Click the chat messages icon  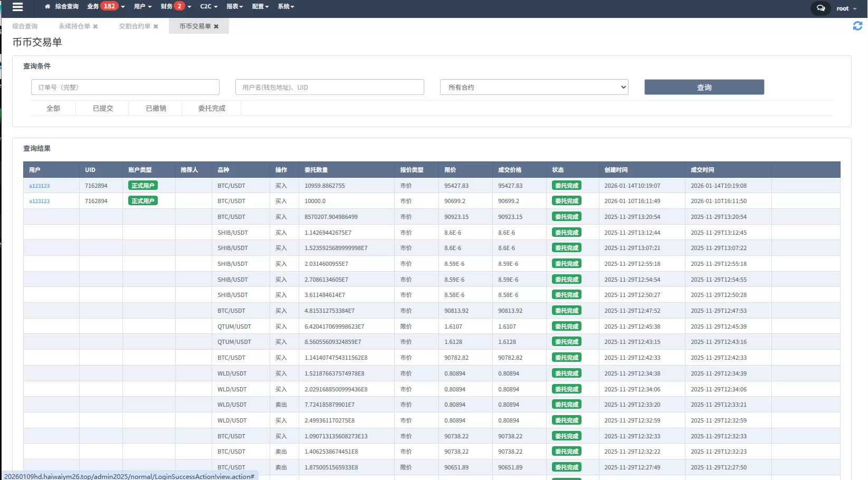tap(821, 8)
